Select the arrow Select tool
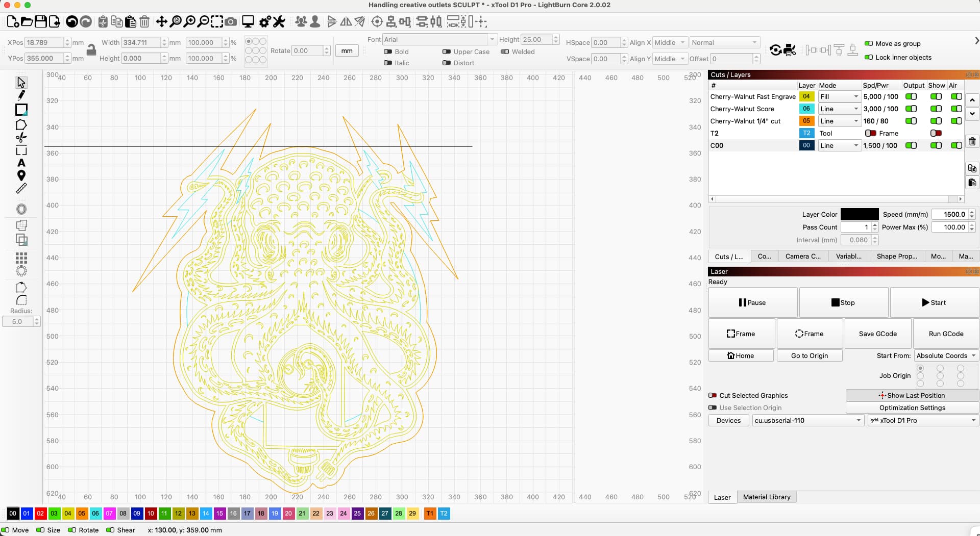The image size is (980, 536). pyautogui.click(x=21, y=82)
